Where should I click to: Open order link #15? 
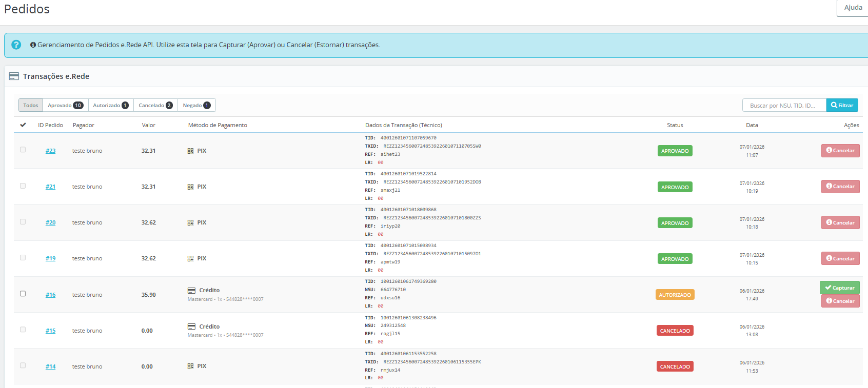[x=50, y=331]
